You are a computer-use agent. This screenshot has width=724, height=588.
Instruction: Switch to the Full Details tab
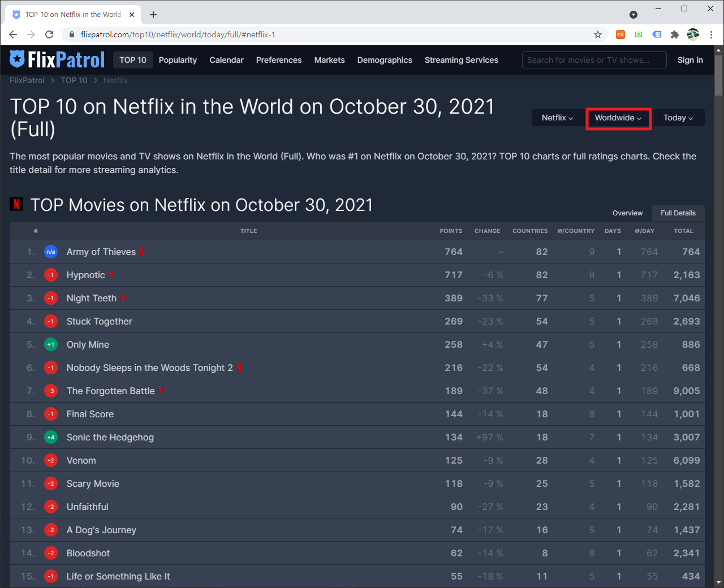678,213
